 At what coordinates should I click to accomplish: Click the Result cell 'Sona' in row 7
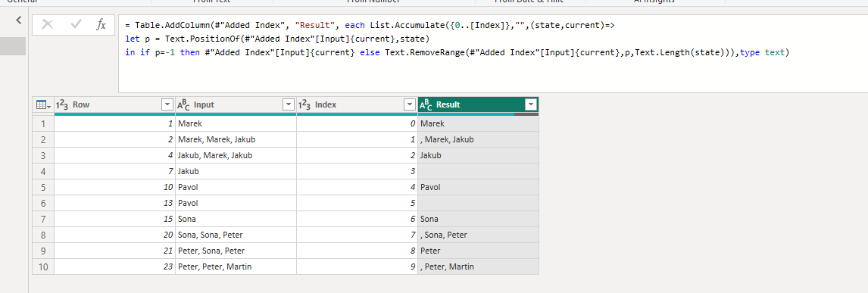(x=478, y=219)
